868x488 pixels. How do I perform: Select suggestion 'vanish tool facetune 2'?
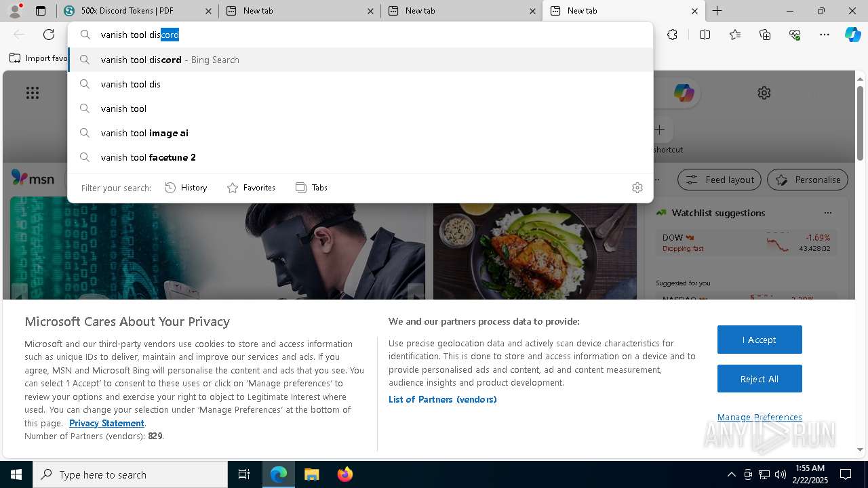click(x=361, y=157)
